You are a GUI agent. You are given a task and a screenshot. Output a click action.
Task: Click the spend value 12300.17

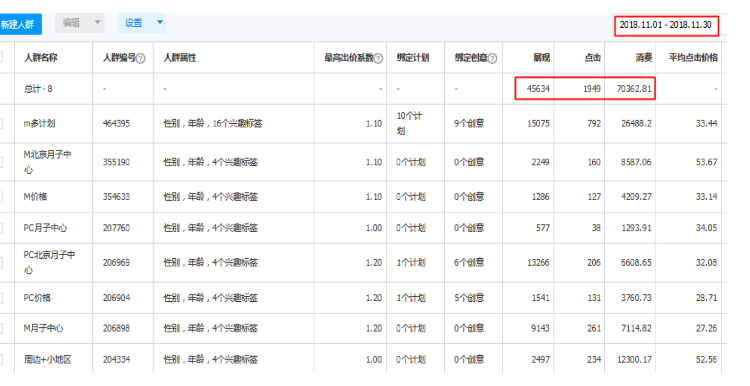[634, 360]
